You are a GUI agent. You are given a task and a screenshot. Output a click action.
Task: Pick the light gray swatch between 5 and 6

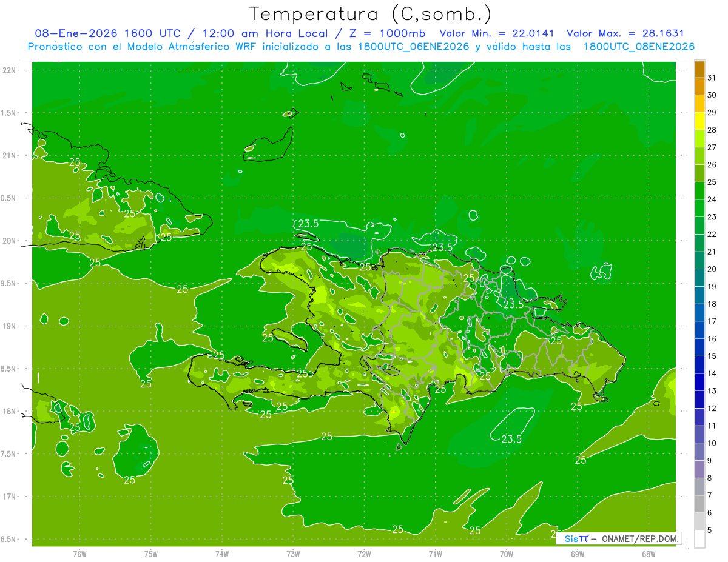(699, 521)
